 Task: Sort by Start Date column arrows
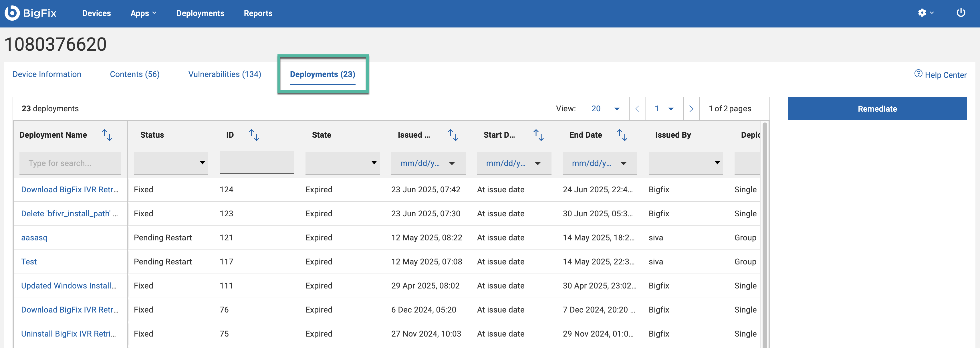pos(538,135)
